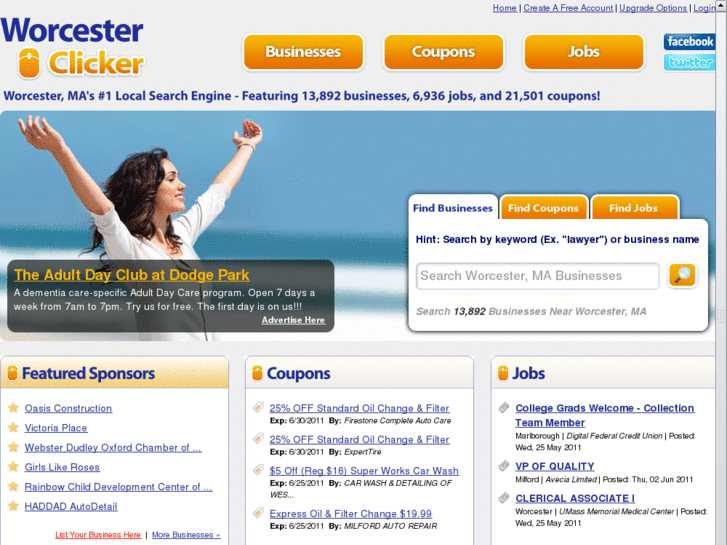Click tag icon beside College Grads Welcome job
This screenshot has height=545, width=727.
[504, 408]
